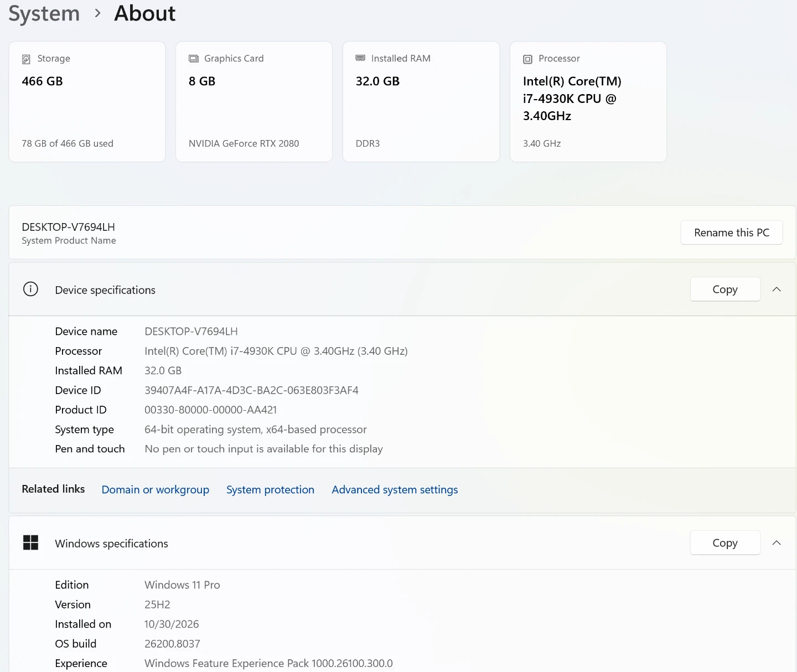Click the Windows logo icon beside Windows specifications
The height and width of the screenshot is (672, 797).
pyautogui.click(x=30, y=542)
